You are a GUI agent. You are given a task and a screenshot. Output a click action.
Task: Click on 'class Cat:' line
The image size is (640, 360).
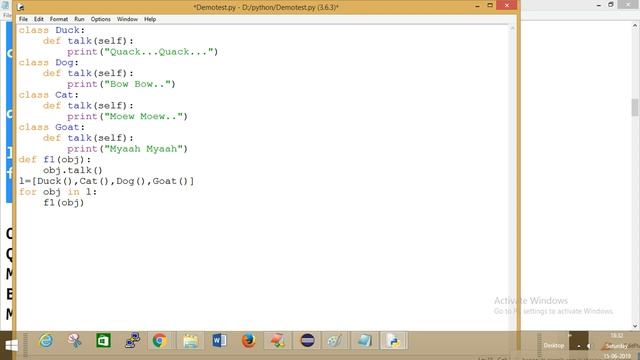click(x=48, y=95)
